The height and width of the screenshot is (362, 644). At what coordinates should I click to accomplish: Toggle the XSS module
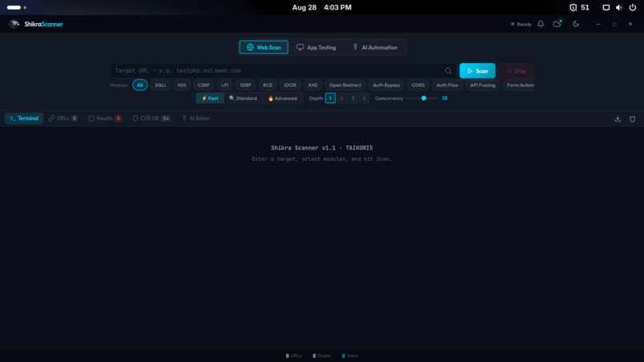181,85
